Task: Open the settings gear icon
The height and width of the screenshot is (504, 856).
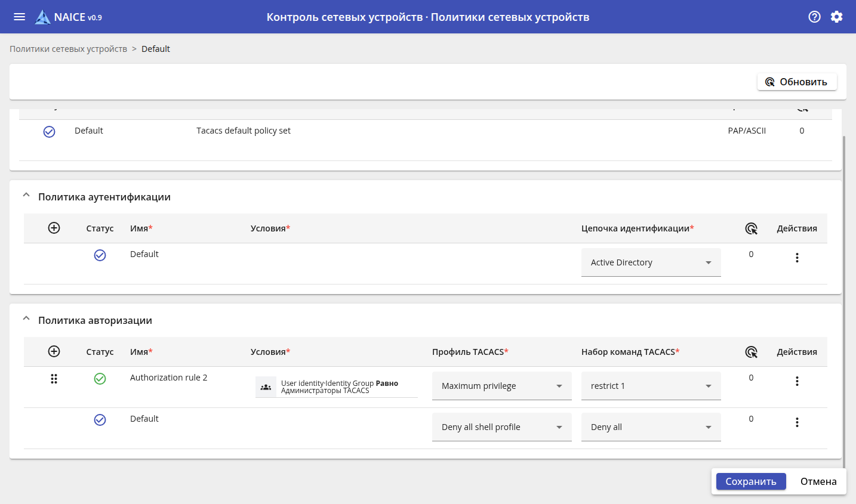Action: tap(836, 17)
